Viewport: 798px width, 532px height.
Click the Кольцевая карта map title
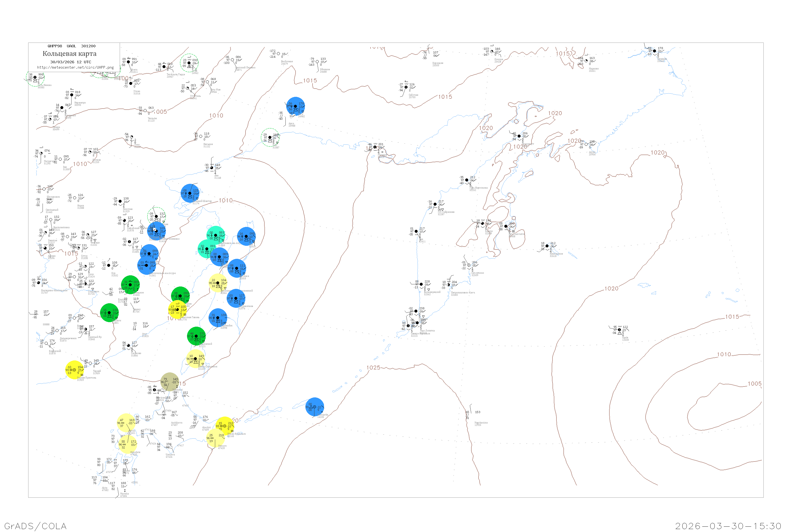pyautogui.click(x=69, y=54)
